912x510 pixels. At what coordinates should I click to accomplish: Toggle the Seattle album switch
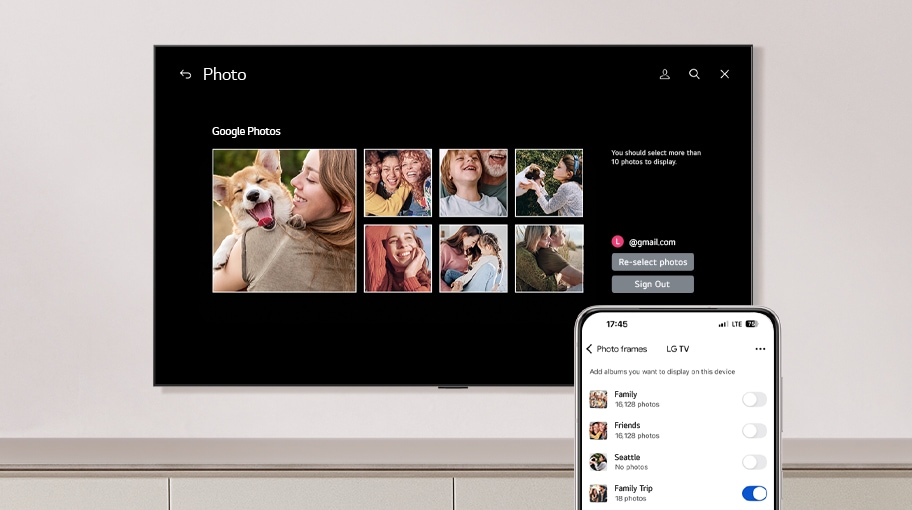[754, 462]
